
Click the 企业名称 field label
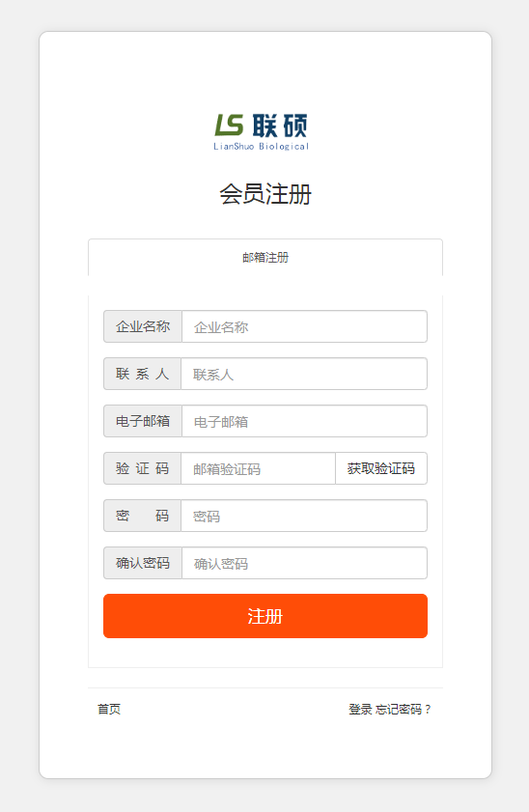143,326
